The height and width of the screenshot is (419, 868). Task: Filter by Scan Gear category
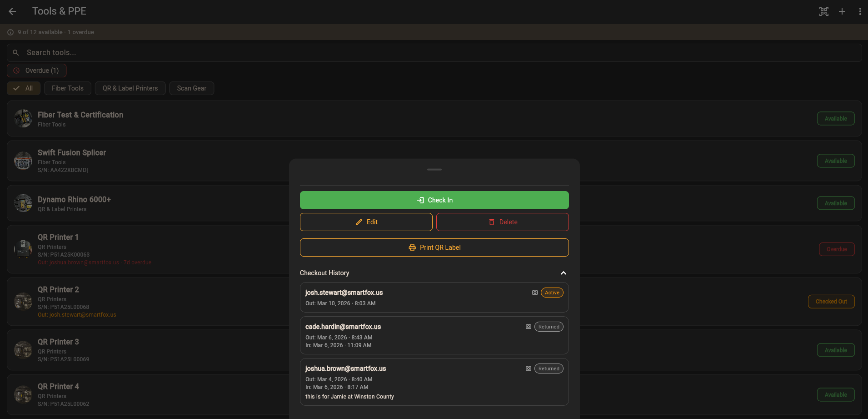(x=191, y=88)
